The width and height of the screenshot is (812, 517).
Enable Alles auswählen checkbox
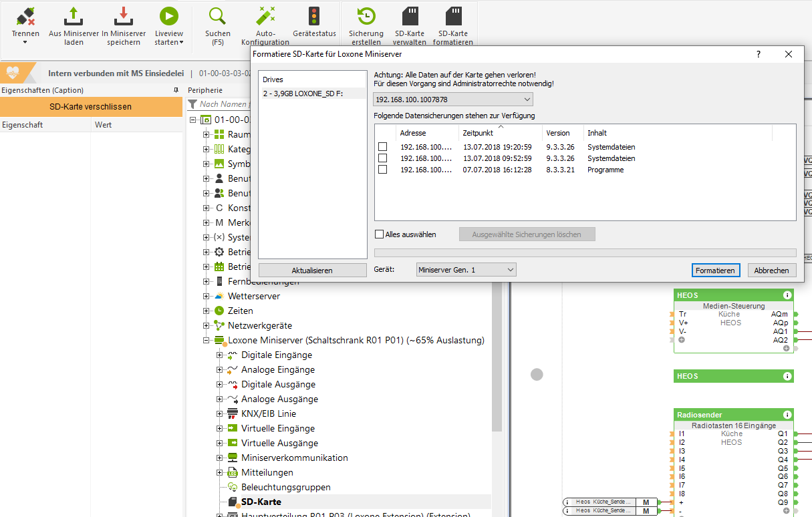pos(380,234)
